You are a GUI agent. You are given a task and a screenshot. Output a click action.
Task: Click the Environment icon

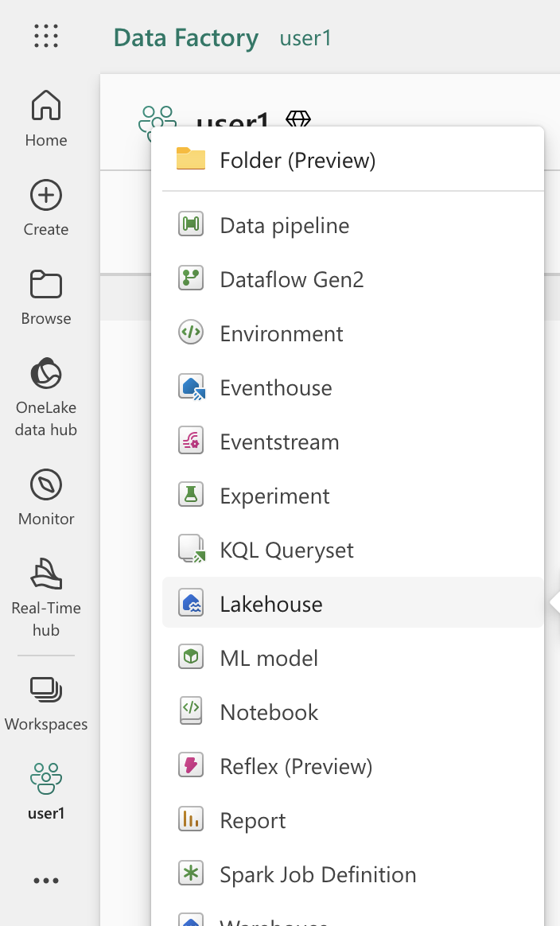(191, 333)
